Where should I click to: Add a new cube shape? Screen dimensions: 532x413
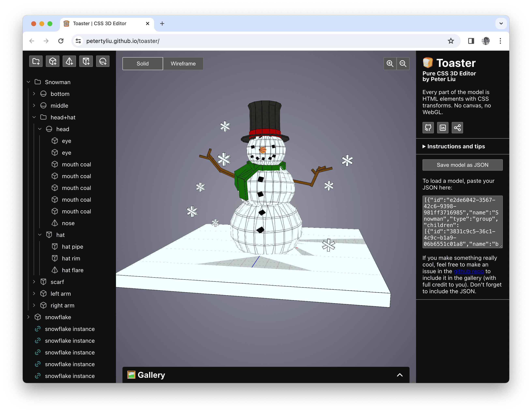click(x=53, y=61)
